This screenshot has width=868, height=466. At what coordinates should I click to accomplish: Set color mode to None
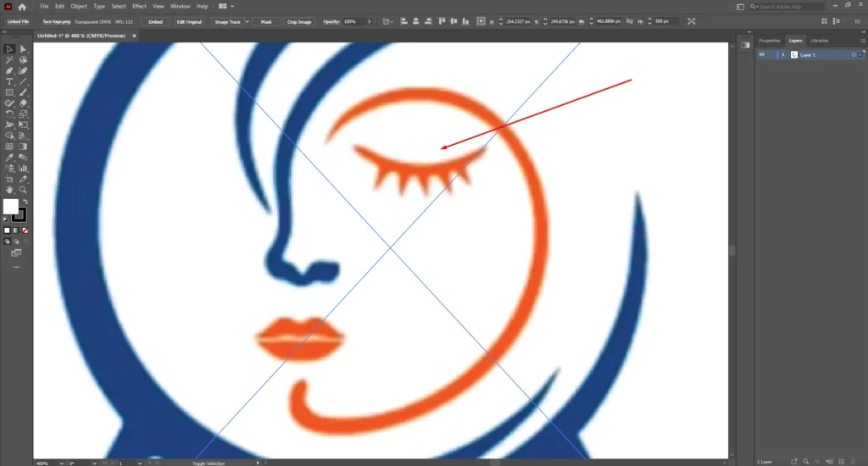point(25,230)
